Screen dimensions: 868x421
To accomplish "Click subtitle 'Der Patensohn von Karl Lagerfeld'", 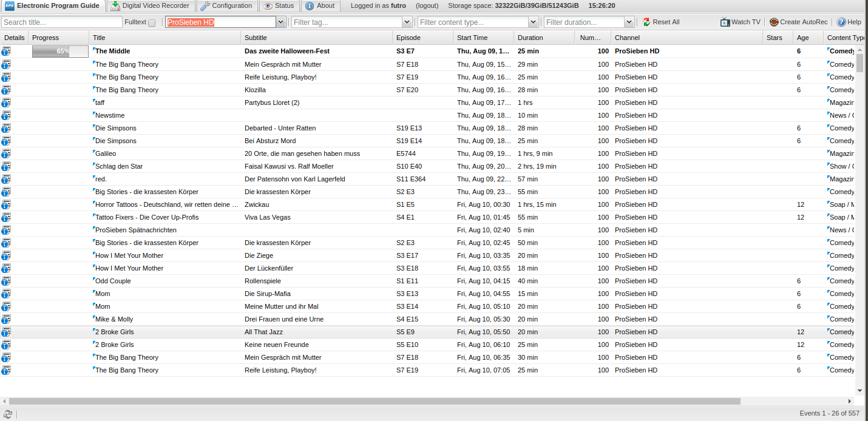I will (x=295, y=179).
